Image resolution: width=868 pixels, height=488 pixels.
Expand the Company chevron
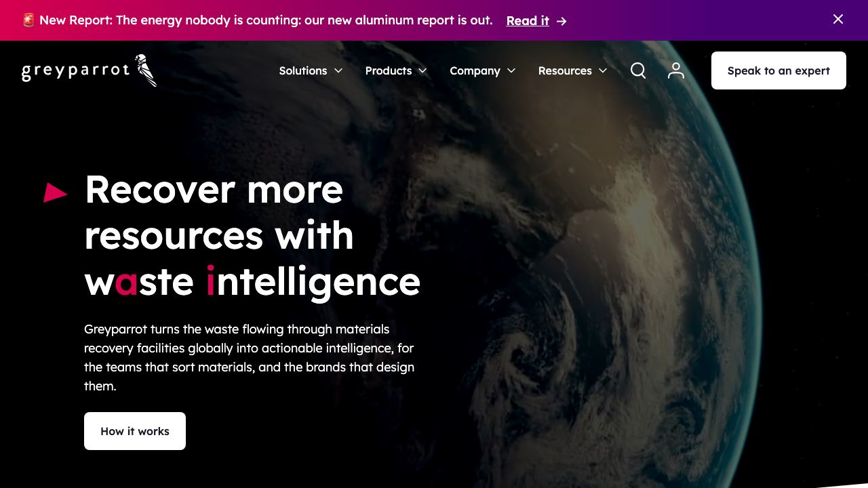511,70
